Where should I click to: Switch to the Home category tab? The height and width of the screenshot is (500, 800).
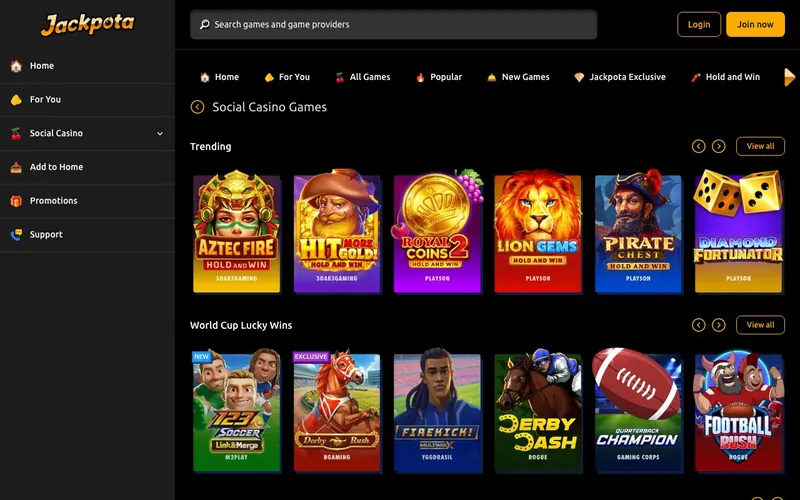point(219,77)
